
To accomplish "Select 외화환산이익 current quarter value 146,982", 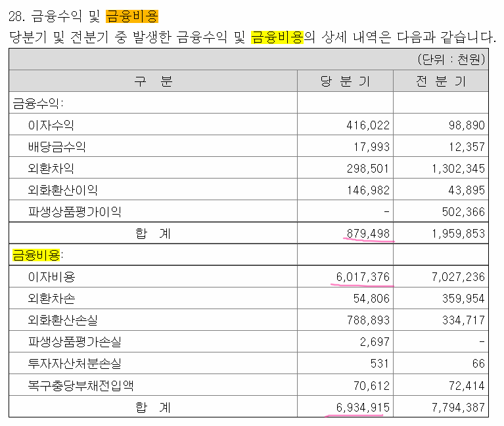I will (x=368, y=190).
